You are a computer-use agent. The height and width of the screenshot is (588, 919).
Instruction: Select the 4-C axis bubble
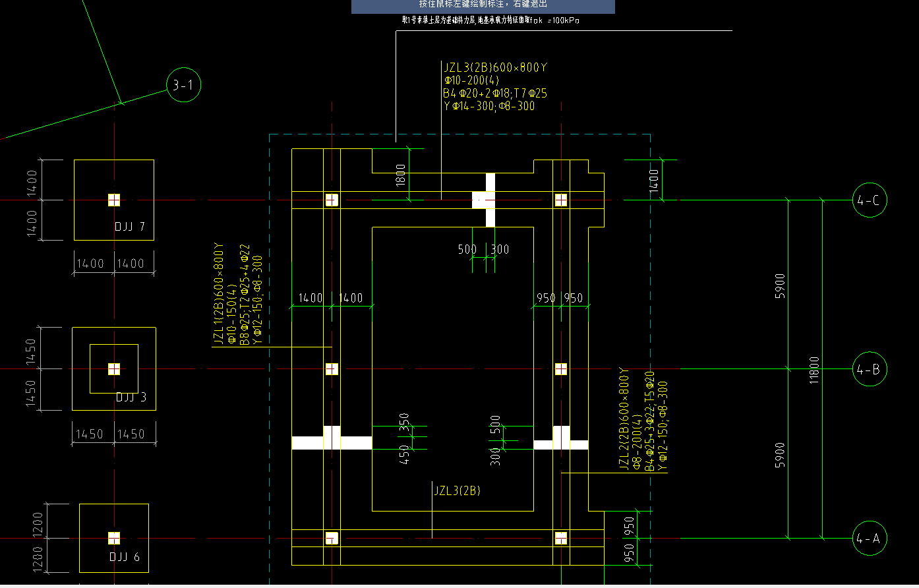[870, 200]
